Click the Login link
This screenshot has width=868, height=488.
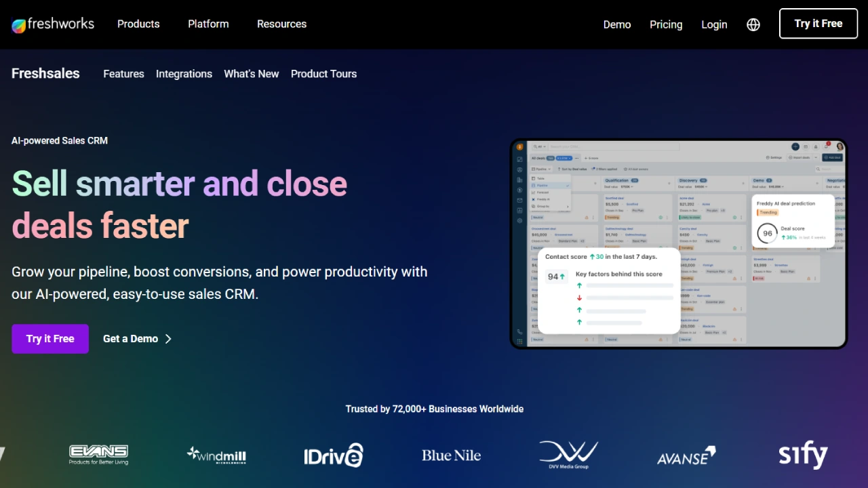[x=714, y=24]
